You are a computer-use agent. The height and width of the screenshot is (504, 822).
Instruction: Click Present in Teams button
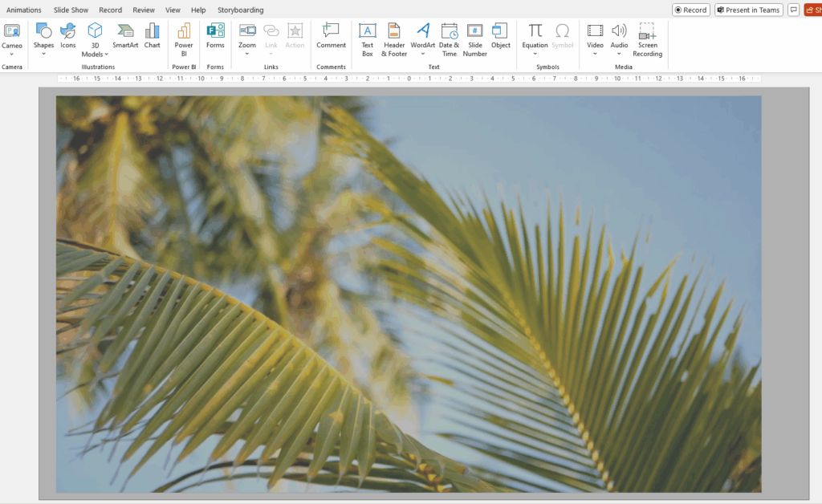(749, 10)
